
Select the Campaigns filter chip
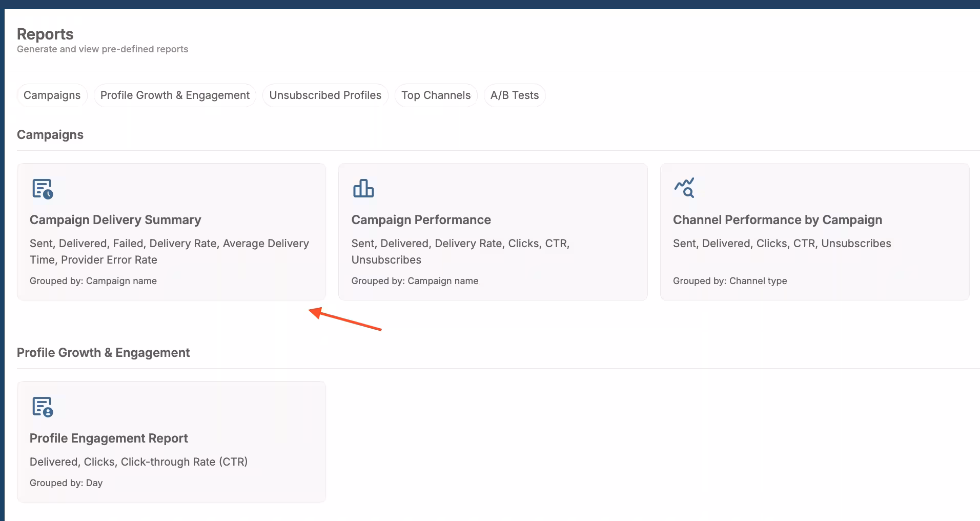(51, 95)
